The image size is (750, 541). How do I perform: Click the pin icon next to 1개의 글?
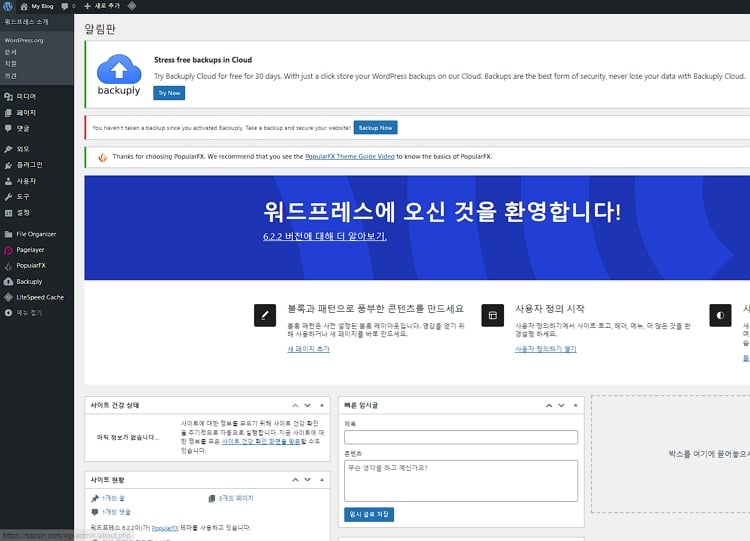[x=95, y=498]
